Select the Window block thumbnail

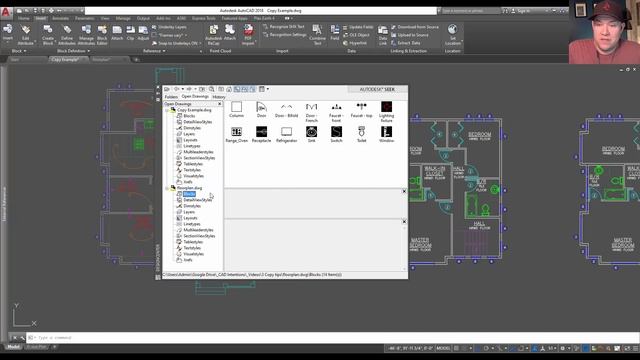click(x=386, y=134)
